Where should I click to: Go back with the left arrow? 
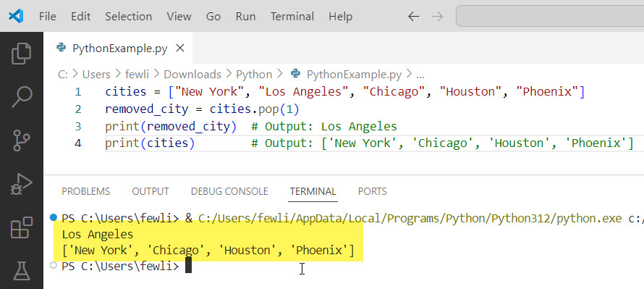[x=413, y=17]
